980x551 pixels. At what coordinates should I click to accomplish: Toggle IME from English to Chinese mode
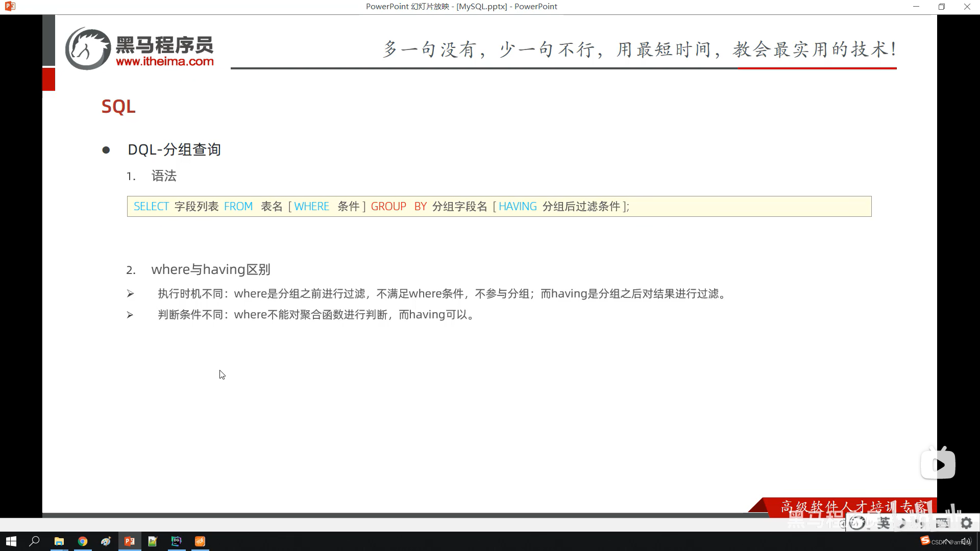(884, 523)
